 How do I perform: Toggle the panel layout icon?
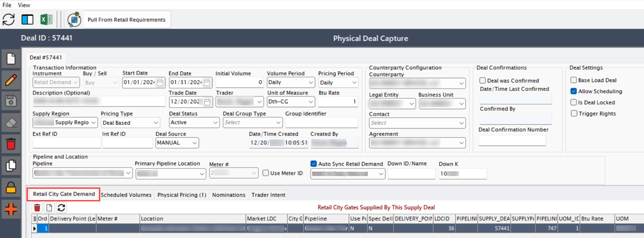click(x=27, y=20)
